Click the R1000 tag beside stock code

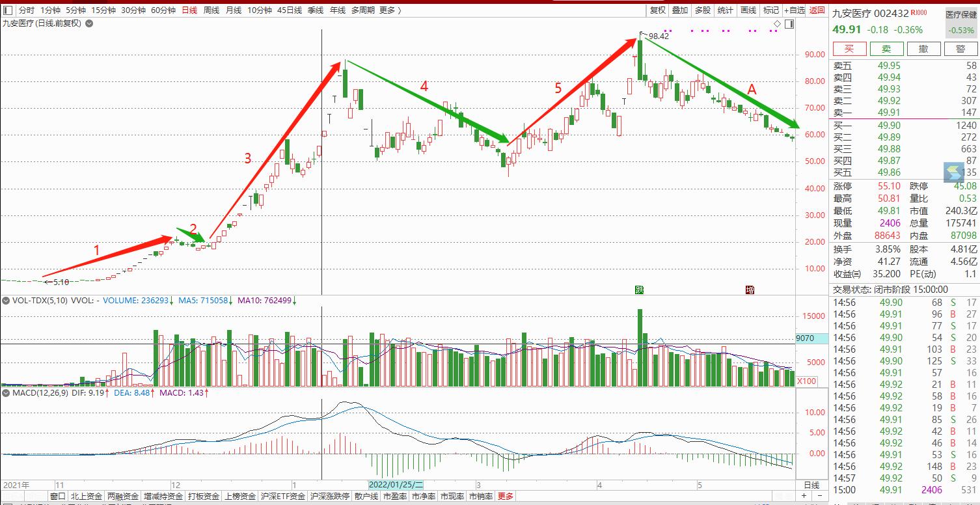[919, 12]
